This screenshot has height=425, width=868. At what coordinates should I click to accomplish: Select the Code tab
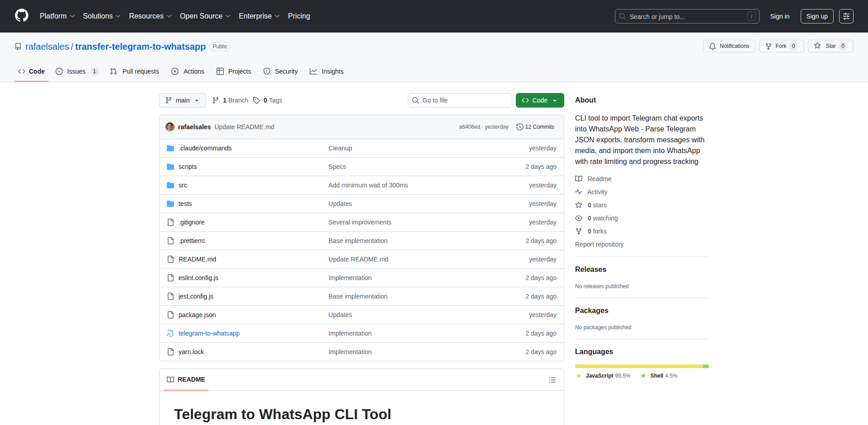point(31,71)
